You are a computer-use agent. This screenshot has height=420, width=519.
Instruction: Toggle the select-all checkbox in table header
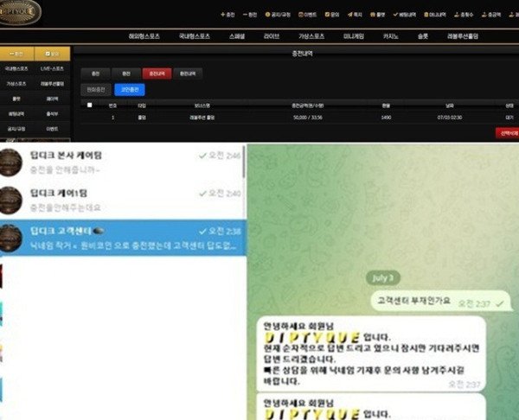click(x=89, y=105)
